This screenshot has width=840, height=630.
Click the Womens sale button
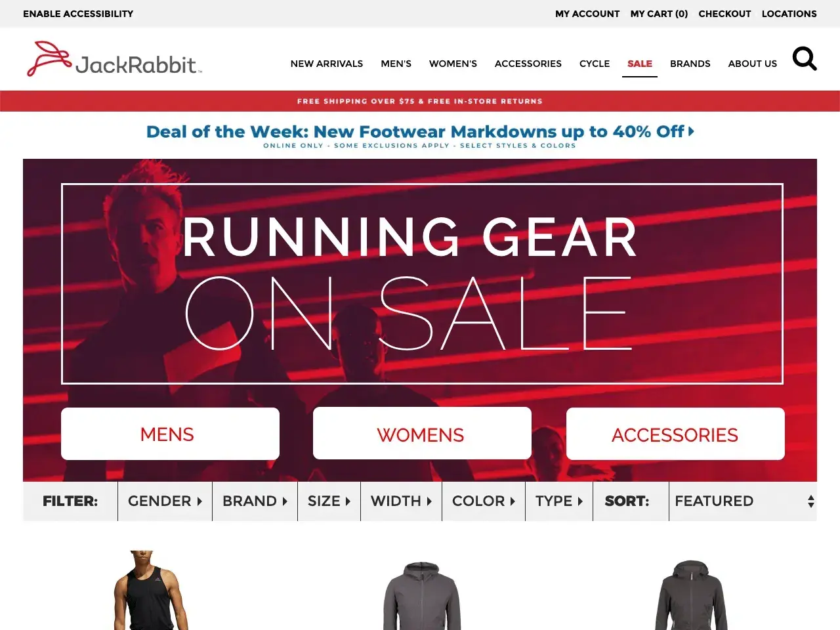tap(422, 433)
